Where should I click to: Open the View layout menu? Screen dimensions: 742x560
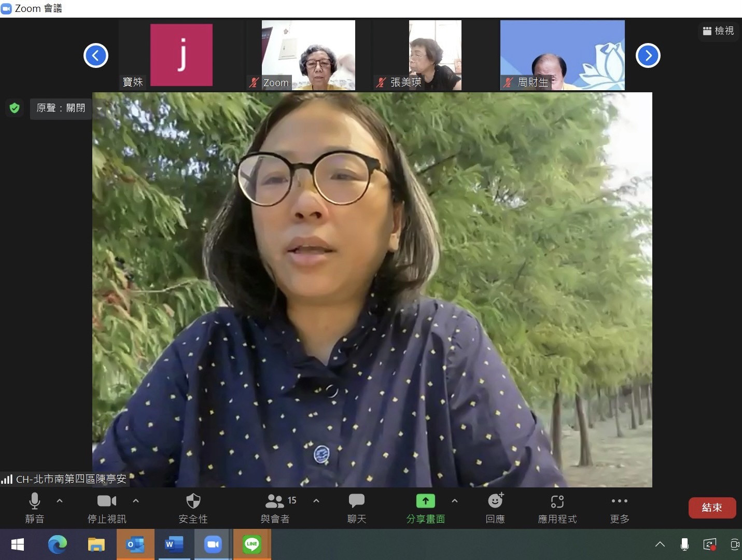click(718, 31)
